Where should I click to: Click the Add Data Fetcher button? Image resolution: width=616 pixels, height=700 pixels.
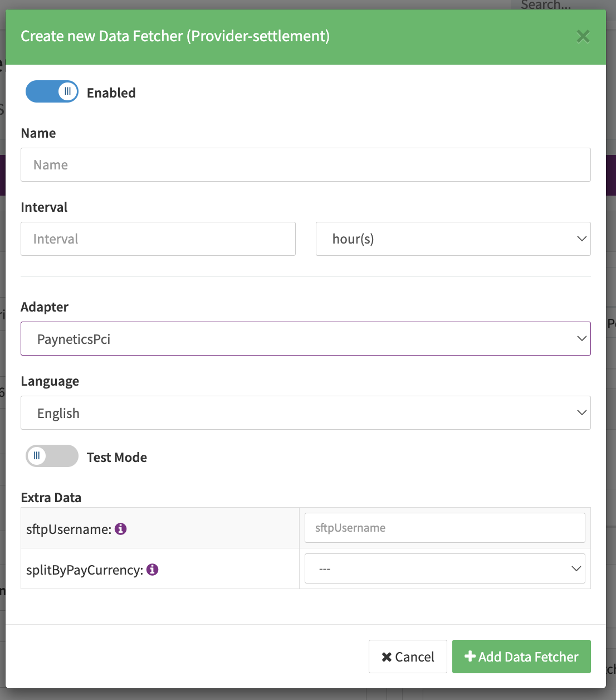pyautogui.click(x=521, y=657)
